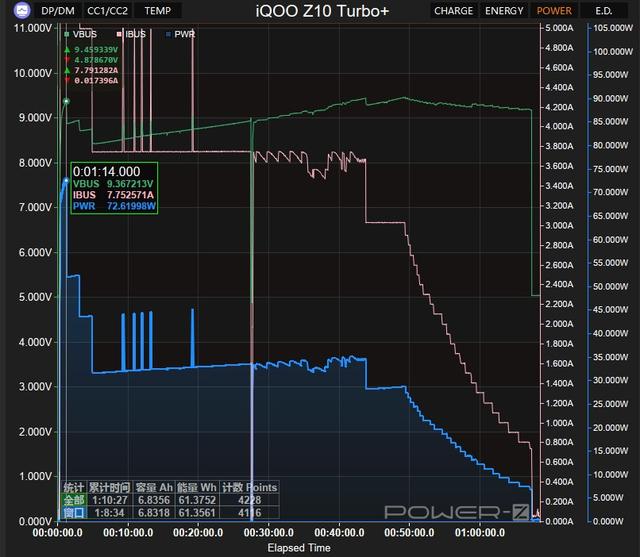Open the E.D. tab
Image resolution: width=640 pixels, height=557 pixels.
(604, 11)
